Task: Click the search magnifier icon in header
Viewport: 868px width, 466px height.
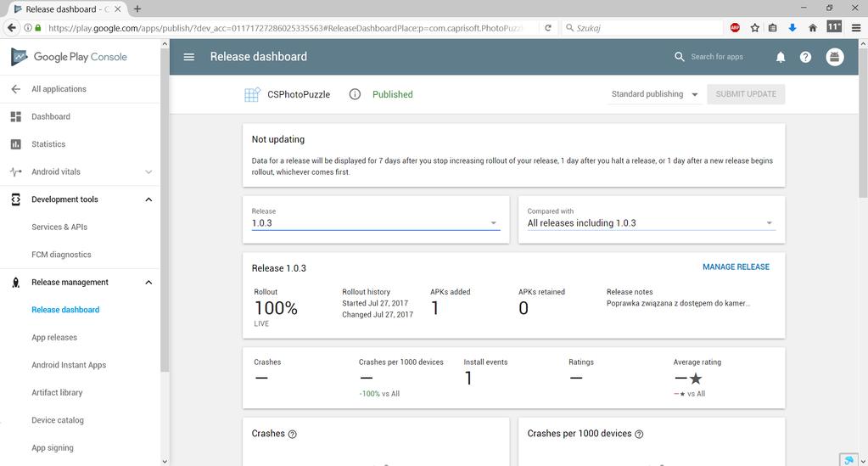Action: pos(680,57)
